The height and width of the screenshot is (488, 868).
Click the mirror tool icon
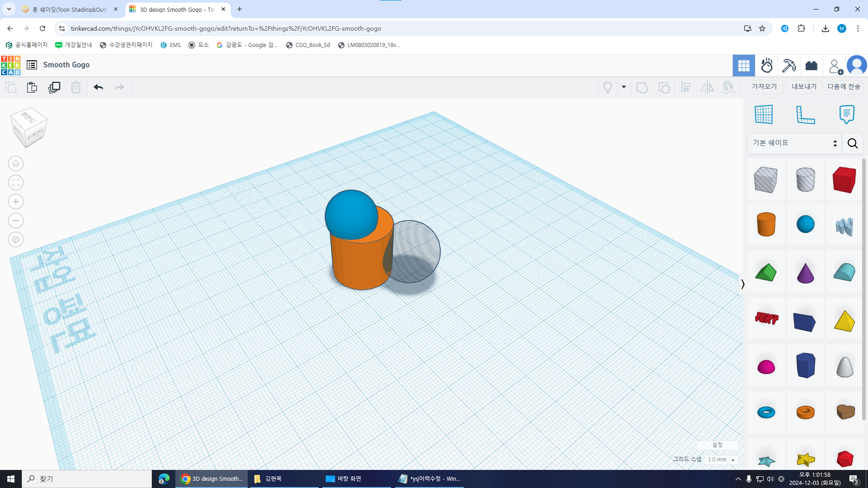click(x=707, y=87)
